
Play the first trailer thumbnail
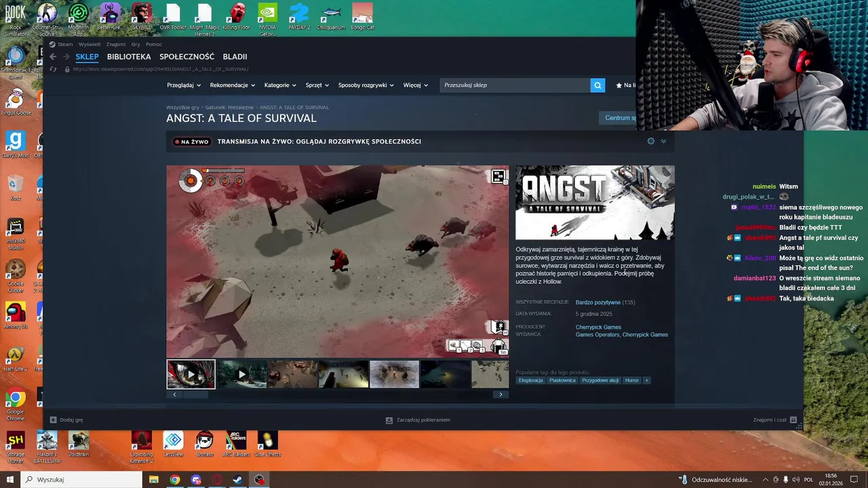(x=191, y=374)
